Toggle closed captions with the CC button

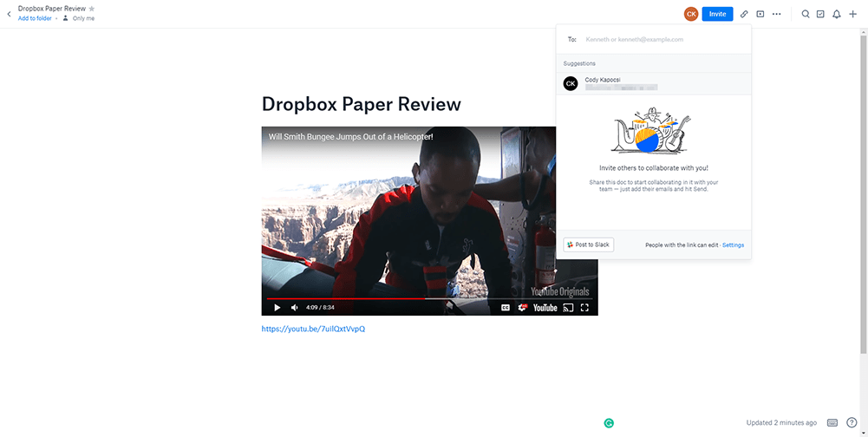(506, 308)
